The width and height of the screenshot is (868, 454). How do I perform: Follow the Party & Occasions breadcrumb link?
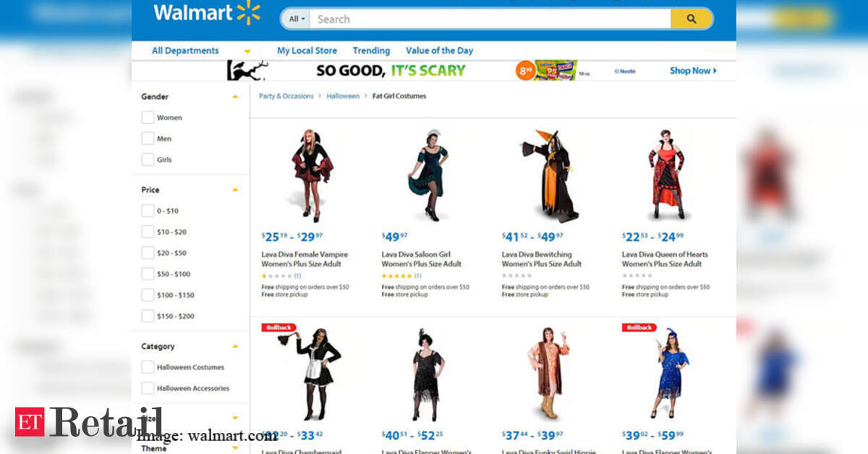(286, 96)
